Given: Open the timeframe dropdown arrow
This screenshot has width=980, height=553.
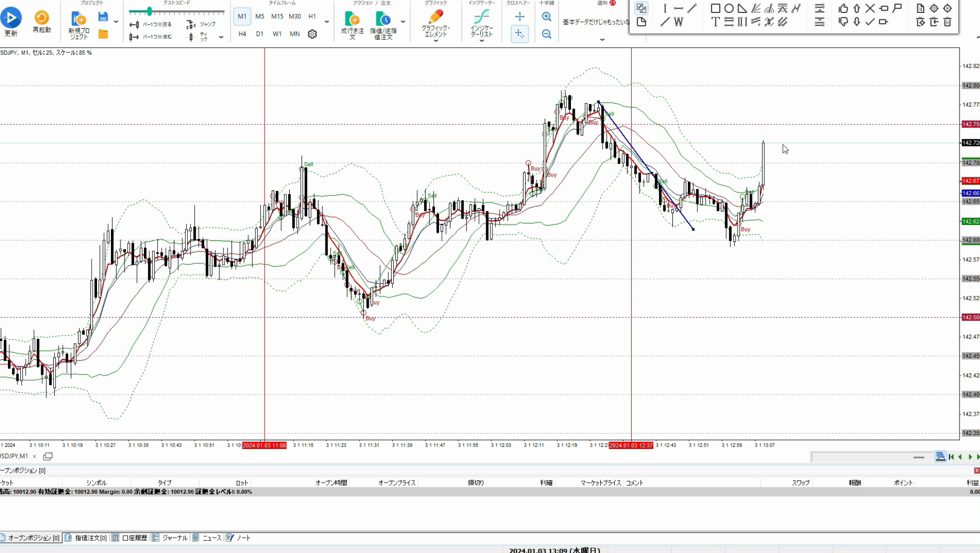Looking at the screenshot, I should 327,22.
